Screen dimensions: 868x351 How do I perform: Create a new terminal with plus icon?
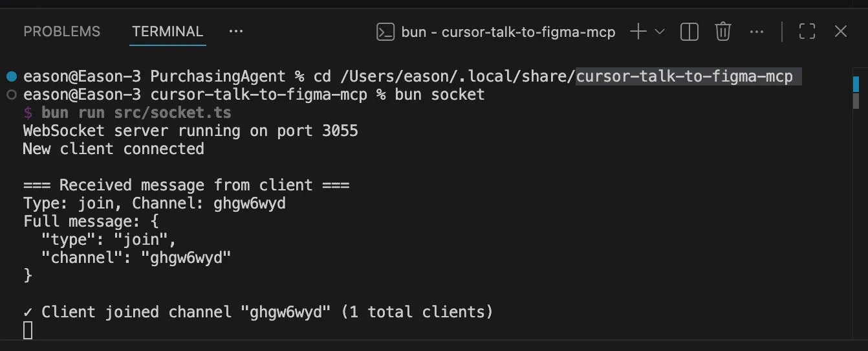coord(638,31)
